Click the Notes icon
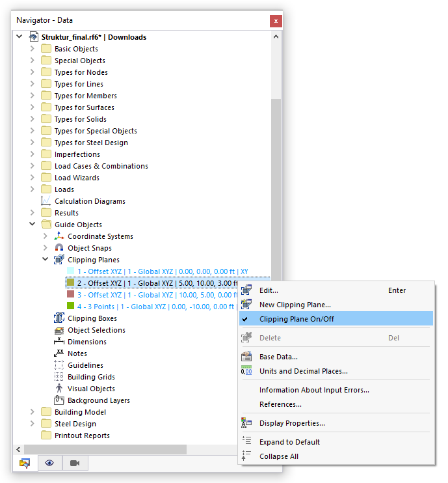The image size is (448, 483). tap(59, 353)
